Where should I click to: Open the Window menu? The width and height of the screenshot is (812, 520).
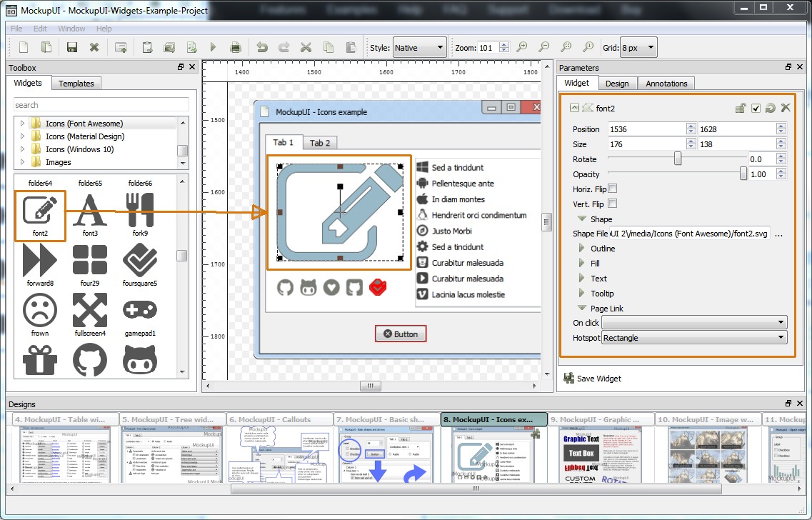71,29
